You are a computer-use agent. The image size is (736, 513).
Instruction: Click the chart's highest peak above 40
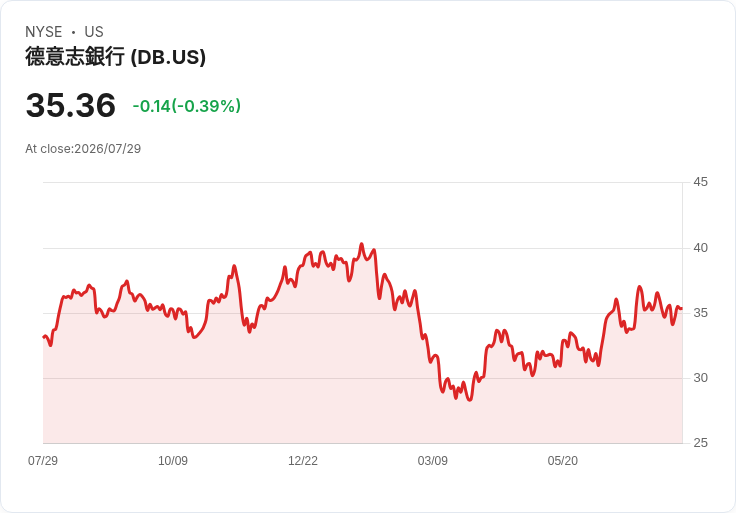(361, 244)
